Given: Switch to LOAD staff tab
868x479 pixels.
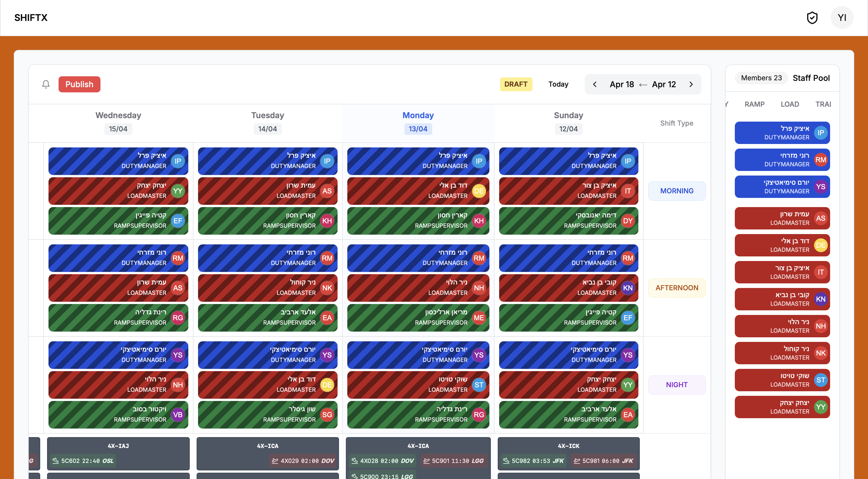Looking at the screenshot, I should tap(790, 104).
